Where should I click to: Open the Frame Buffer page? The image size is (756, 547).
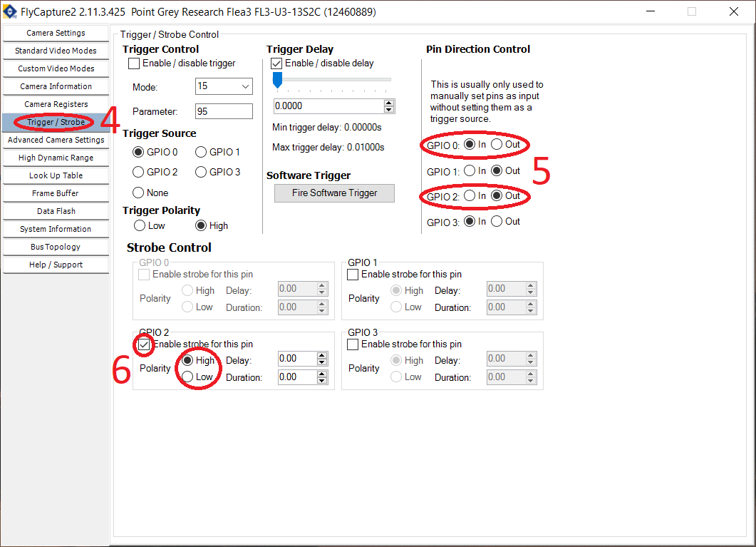click(56, 193)
